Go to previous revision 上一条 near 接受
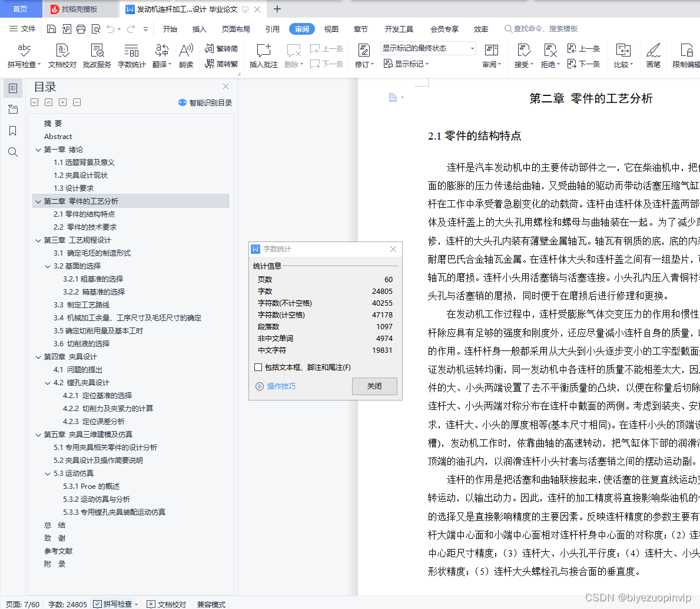Image resolution: width=700 pixels, height=609 pixels. pos(583,49)
